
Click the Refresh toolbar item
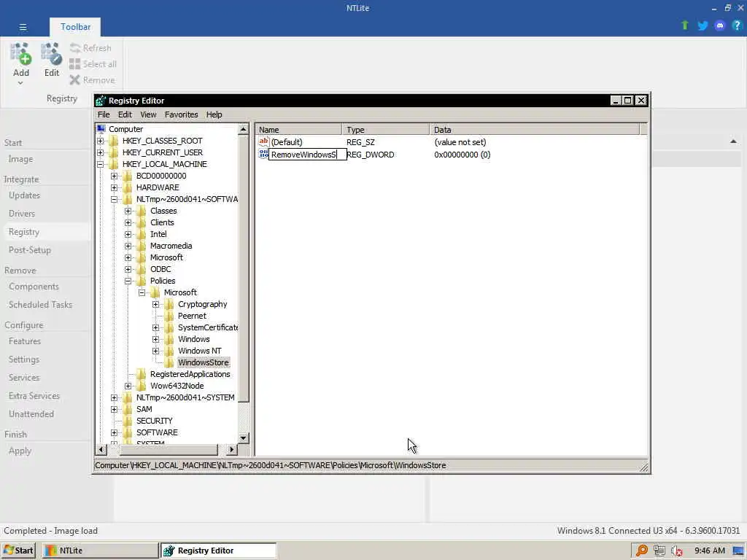pyautogui.click(x=90, y=48)
